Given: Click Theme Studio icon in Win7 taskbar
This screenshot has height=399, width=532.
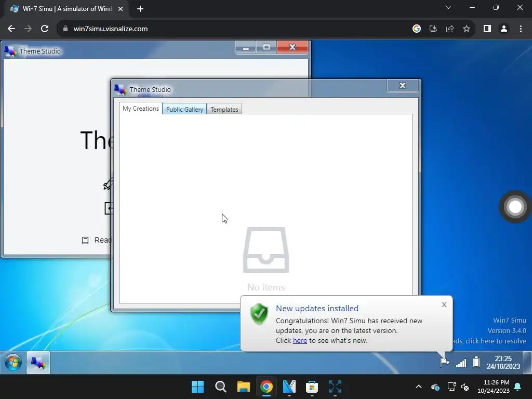Looking at the screenshot, I should pyautogui.click(x=38, y=363).
